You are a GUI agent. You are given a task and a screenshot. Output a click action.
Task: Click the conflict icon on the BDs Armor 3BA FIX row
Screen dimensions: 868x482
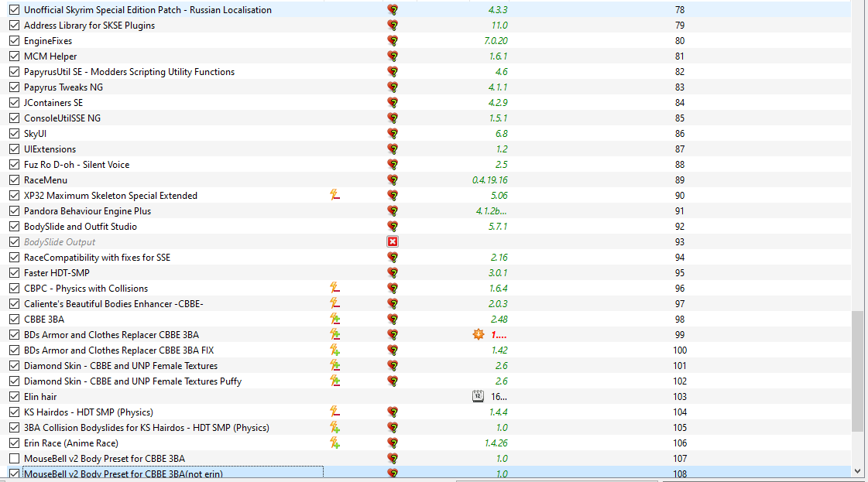(x=335, y=350)
